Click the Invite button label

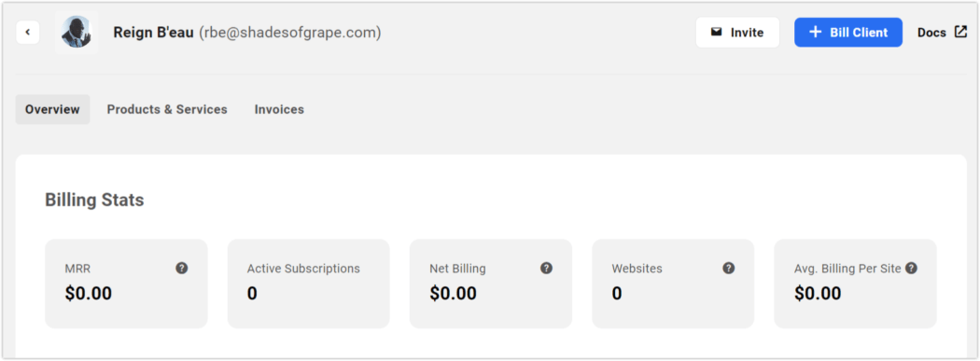(747, 33)
